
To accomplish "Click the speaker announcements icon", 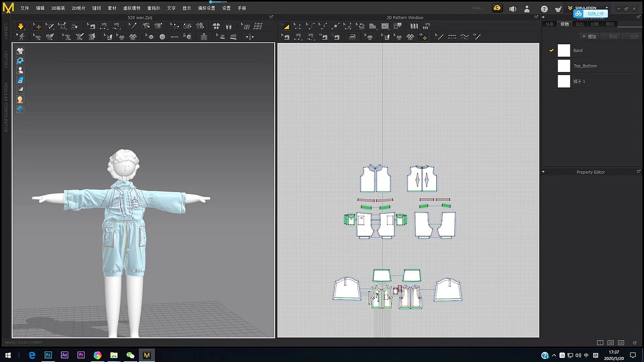I will click(x=513, y=9).
